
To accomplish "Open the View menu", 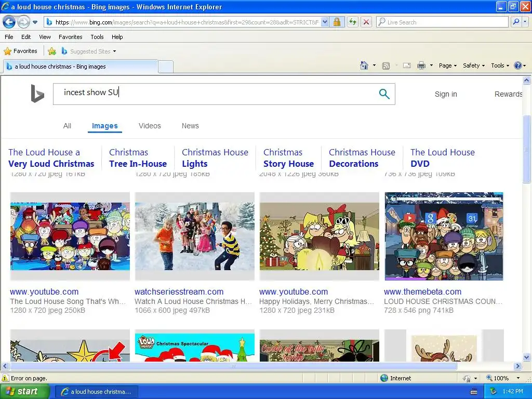I will pos(45,37).
